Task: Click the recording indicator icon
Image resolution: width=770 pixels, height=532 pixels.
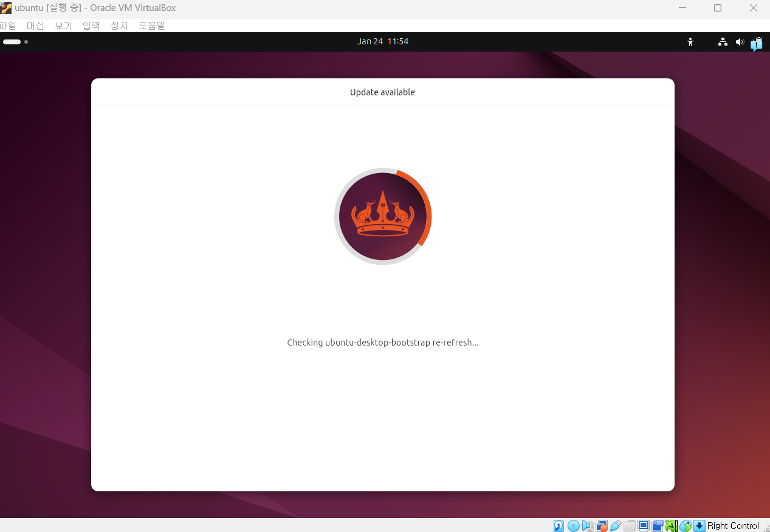Action: [658, 526]
